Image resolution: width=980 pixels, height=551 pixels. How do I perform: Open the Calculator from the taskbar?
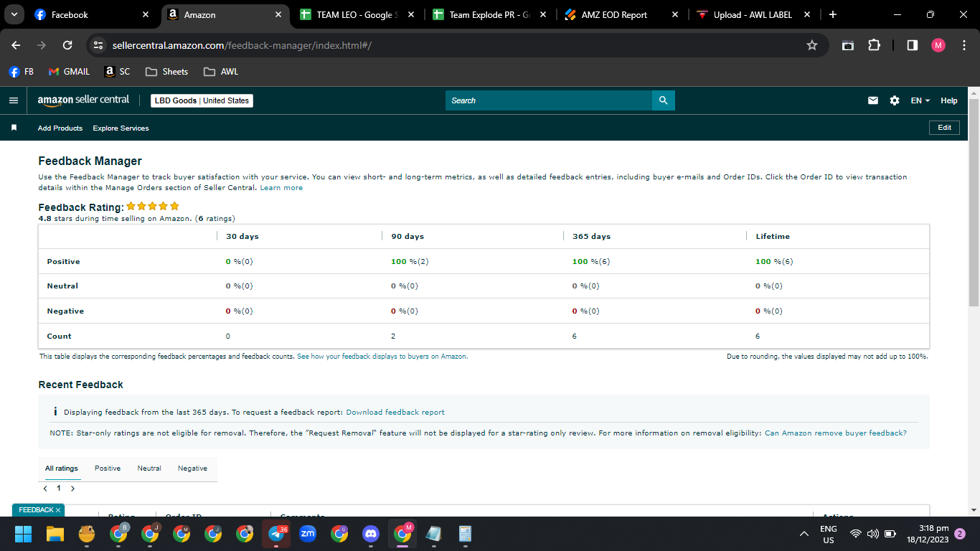coord(465,534)
